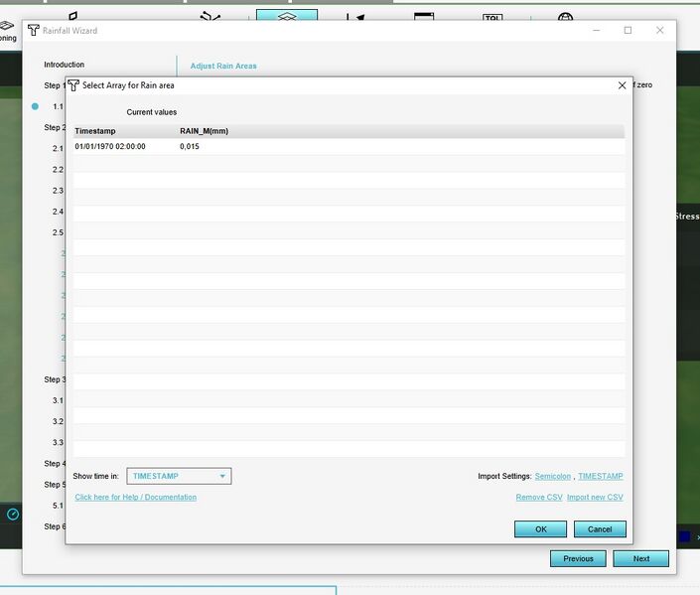Select the Introduction step in wizard sidebar
Screen dimensions: 700x595
pos(64,65)
